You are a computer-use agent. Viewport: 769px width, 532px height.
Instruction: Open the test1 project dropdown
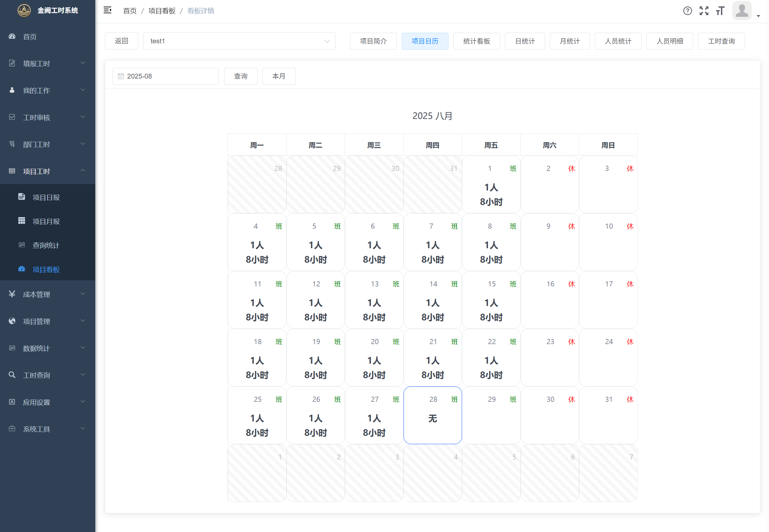(239, 41)
